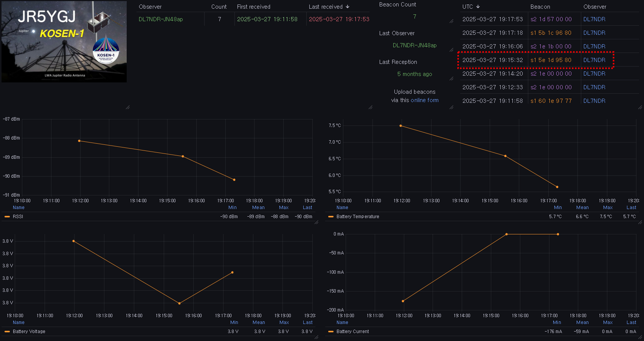Sort the RSSI legend by Mean column

258,208
